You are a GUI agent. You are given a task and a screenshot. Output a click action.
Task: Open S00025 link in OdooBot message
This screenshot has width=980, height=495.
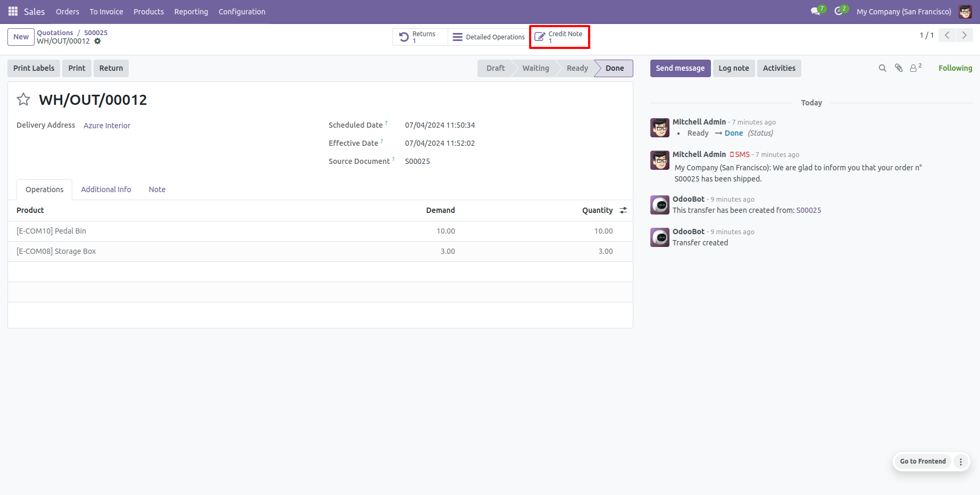tap(808, 210)
